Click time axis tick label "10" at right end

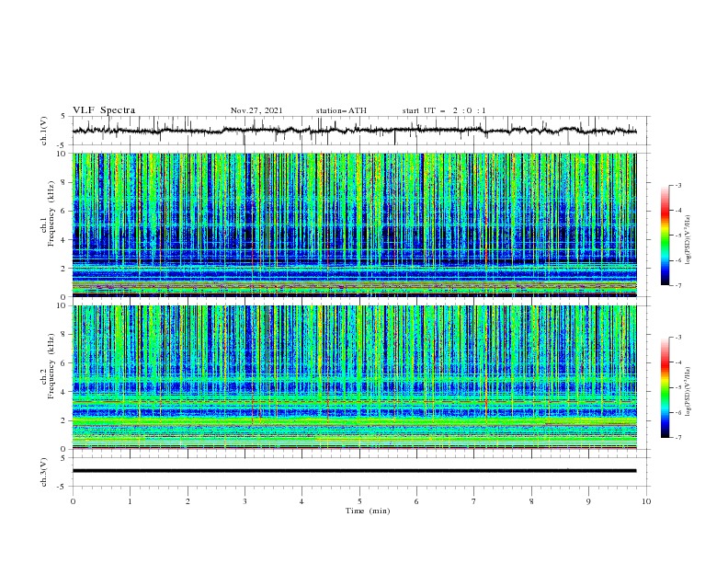click(646, 501)
